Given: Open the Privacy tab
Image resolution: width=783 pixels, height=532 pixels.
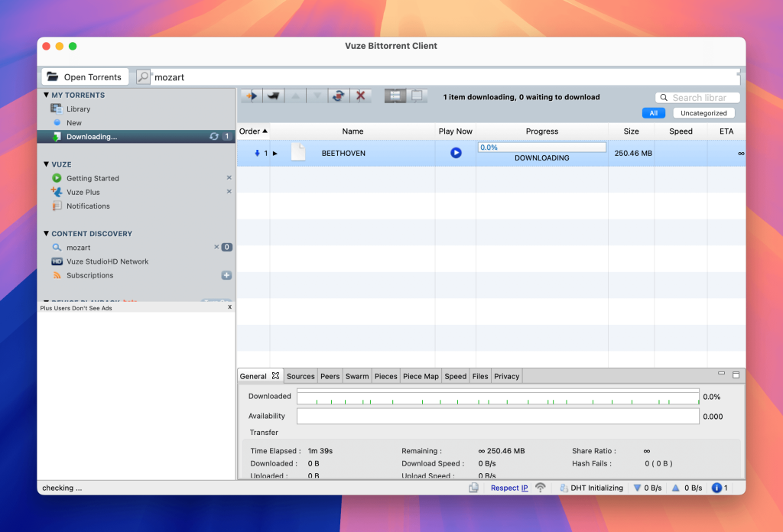Looking at the screenshot, I should click(x=507, y=376).
